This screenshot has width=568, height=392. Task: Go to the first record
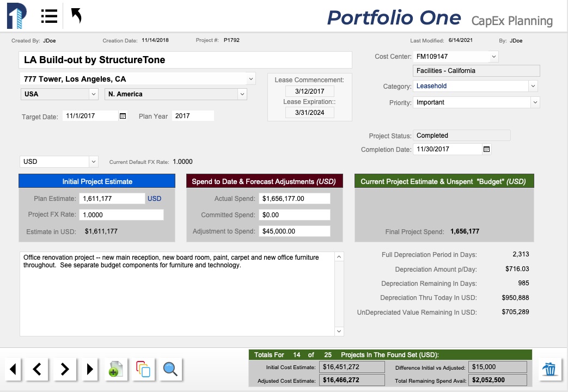tap(13, 369)
